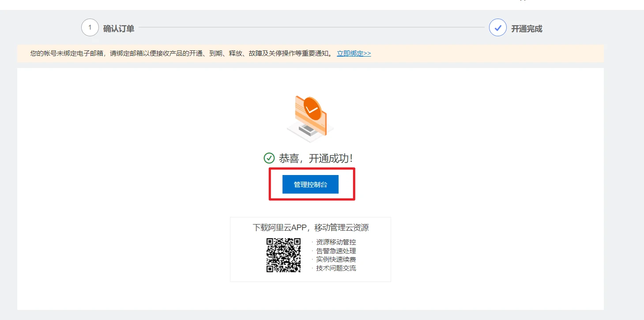
Task: Click the bullet icon before 技术问题交流
Action: pyautogui.click(x=312, y=267)
